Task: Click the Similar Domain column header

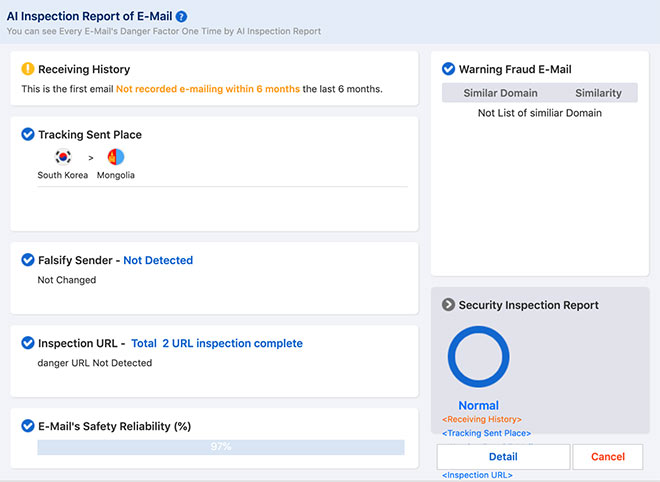Action: (x=501, y=93)
